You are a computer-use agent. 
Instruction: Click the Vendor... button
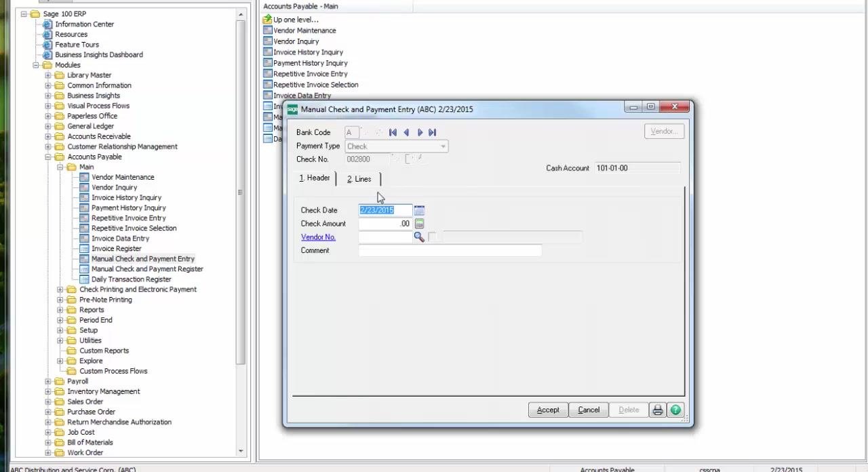664,132
